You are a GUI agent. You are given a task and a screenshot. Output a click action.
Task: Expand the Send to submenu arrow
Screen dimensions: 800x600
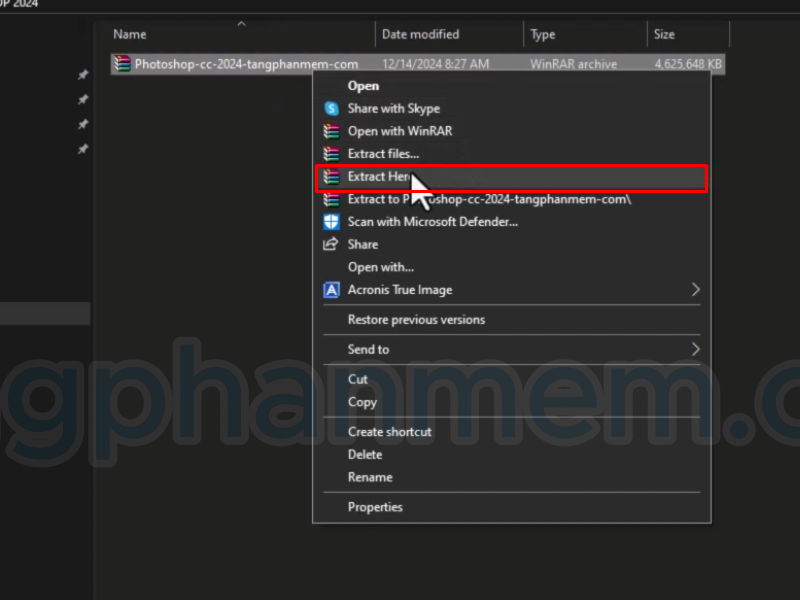tap(696, 349)
